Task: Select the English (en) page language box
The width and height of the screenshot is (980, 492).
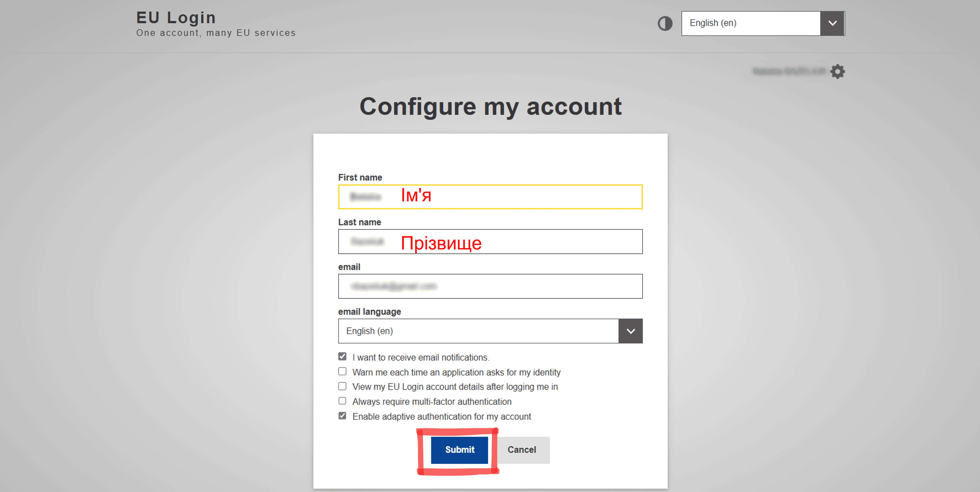Action: [763, 24]
